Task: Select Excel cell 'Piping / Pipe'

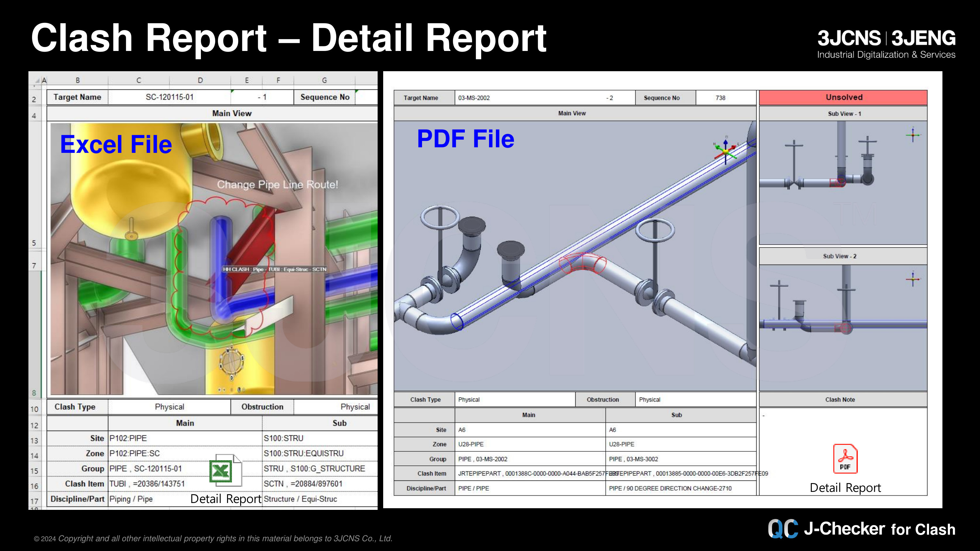Action: tap(185, 499)
